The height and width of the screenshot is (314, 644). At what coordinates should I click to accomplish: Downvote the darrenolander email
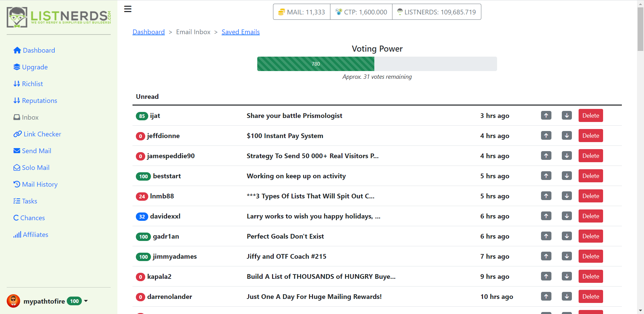pyautogui.click(x=567, y=297)
